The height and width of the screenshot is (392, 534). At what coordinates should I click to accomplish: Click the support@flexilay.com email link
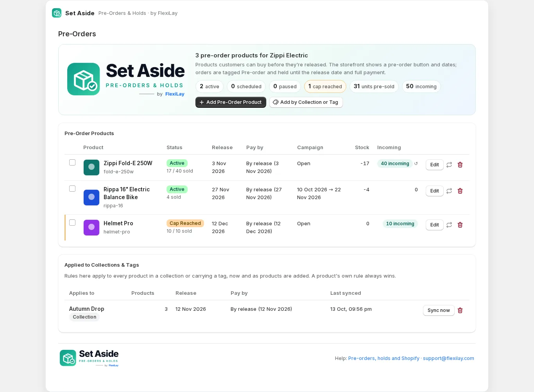coord(448,358)
